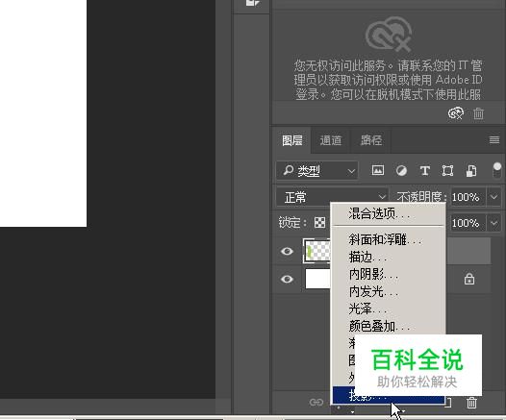Open the 正常 blend mode dropdown
506x420 pixels.
[332, 197]
